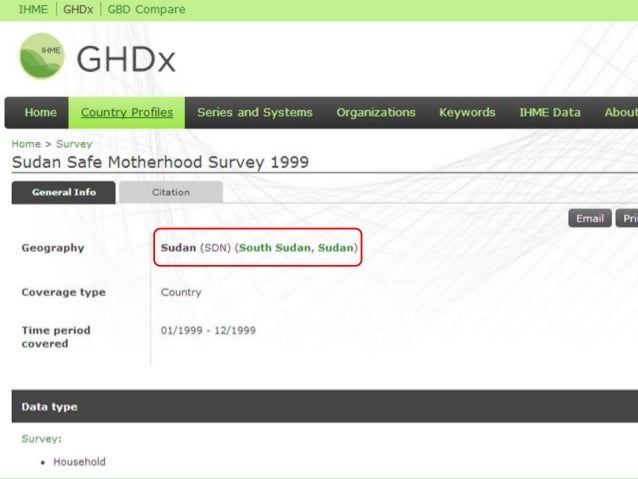The image size is (638, 479).
Task: Open the IHME link in top bar
Action: (x=33, y=9)
